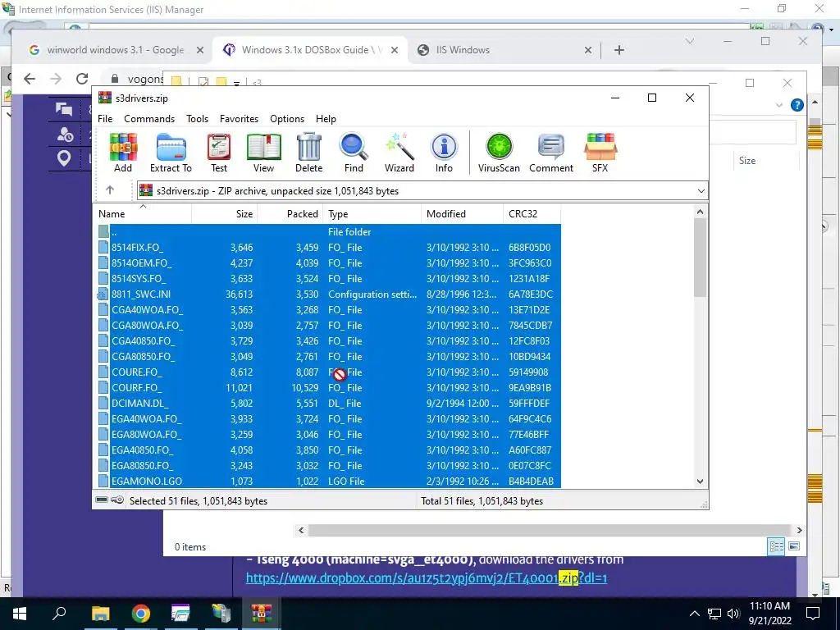Click Chrome back arrow
Viewport: 840px width, 630px height.
30,79
